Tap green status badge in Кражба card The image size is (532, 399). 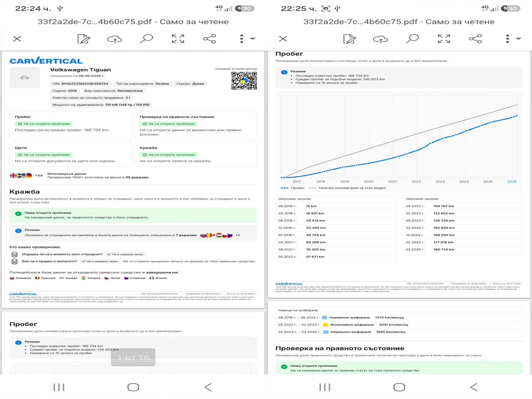coord(169,155)
